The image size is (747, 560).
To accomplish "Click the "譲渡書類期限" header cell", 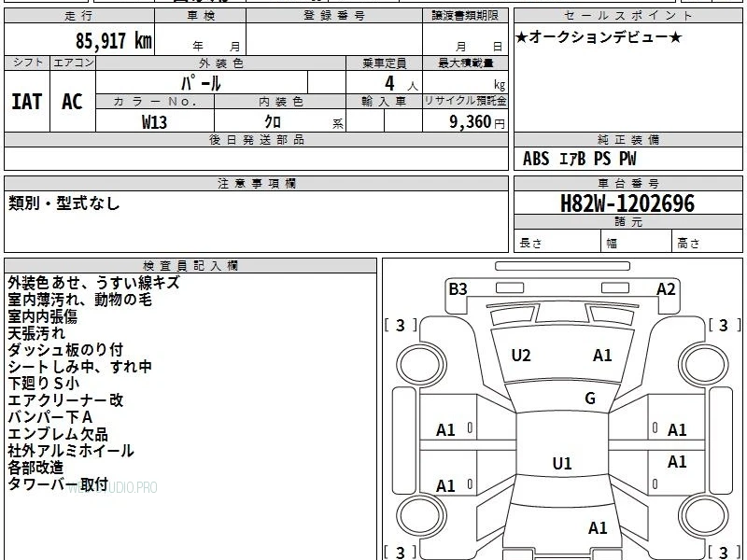I will pos(465,16).
